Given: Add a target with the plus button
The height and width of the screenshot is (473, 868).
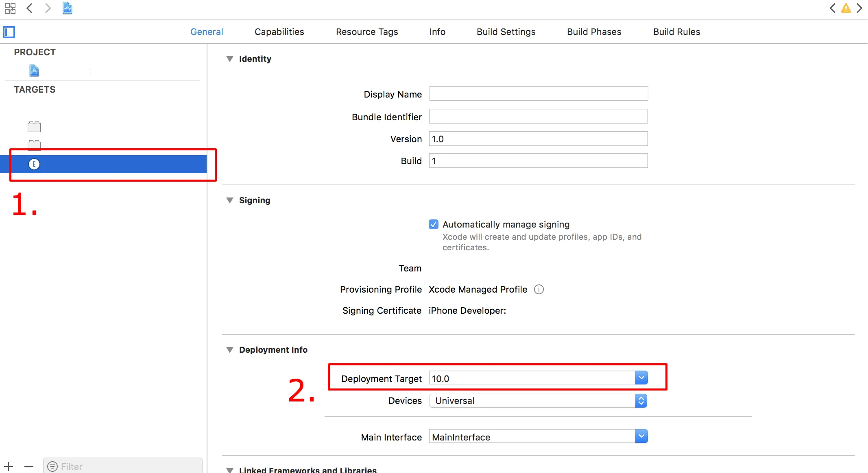Looking at the screenshot, I should [9, 466].
